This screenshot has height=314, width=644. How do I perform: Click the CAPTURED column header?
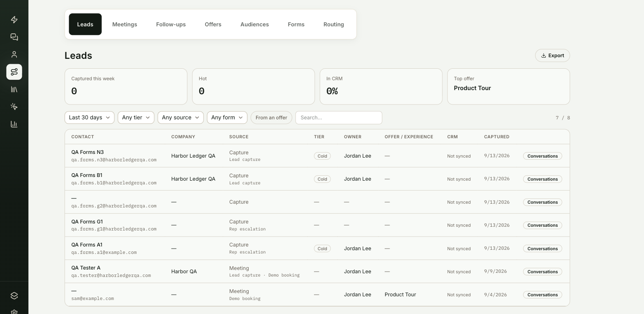pos(496,137)
